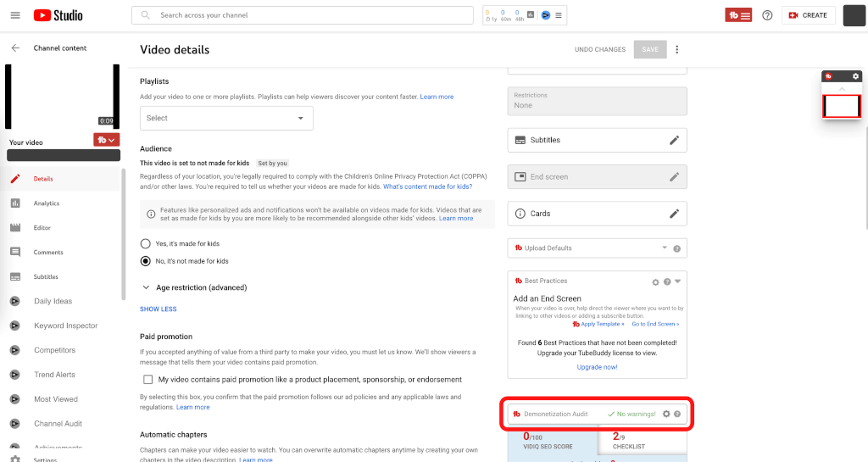Click the back arrow to Channel content
This screenshot has width=868, height=462.
click(15, 48)
